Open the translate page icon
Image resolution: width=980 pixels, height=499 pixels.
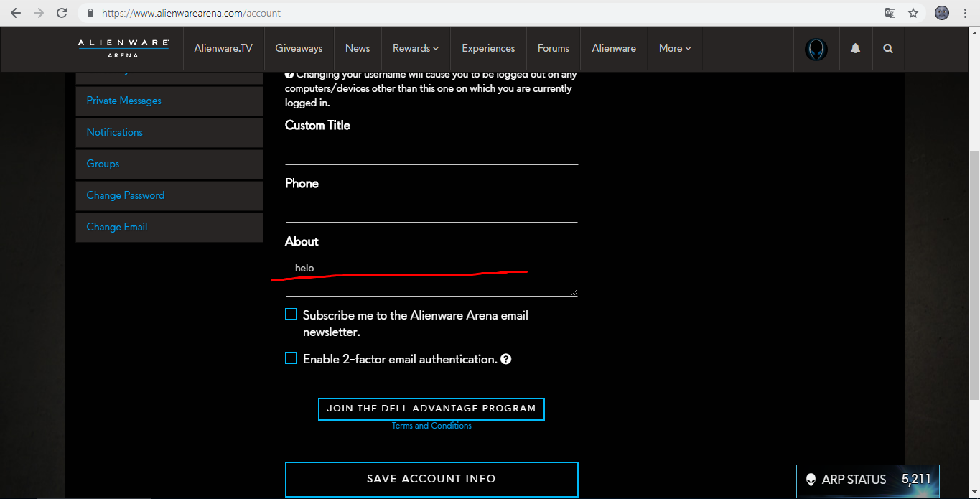pyautogui.click(x=890, y=13)
